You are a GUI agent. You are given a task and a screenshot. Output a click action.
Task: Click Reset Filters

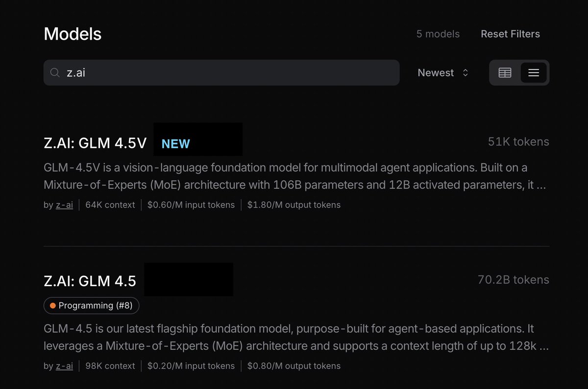510,34
